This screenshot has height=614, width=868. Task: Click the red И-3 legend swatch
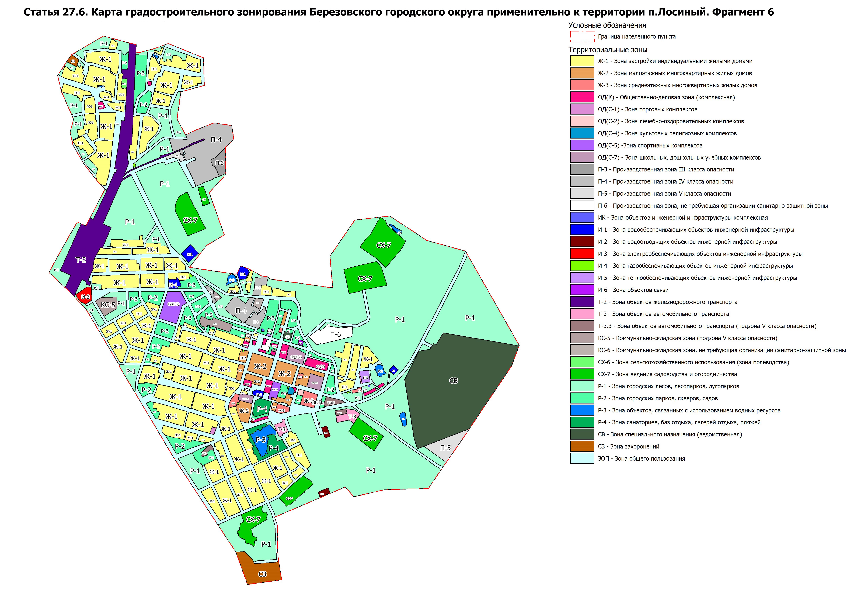point(582,253)
